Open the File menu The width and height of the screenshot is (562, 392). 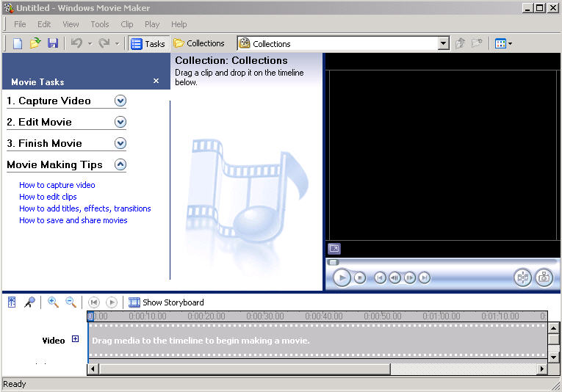coord(20,24)
